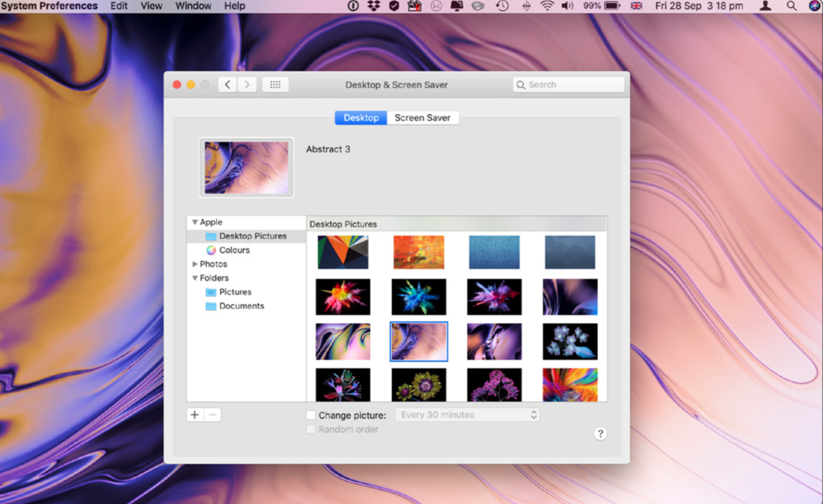Choose the light blue patterned wallpaper
Viewport: 823px width, 504px height.
[494, 252]
